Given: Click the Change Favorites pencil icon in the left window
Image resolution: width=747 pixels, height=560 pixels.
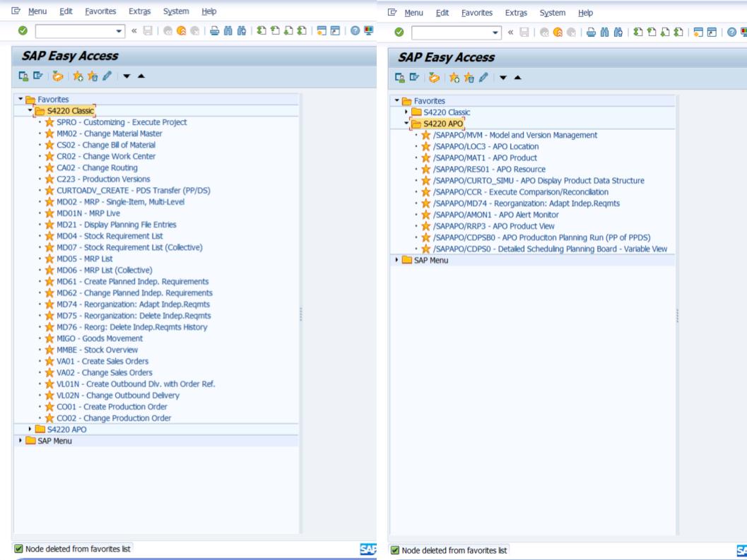Looking at the screenshot, I should click(x=107, y=76).
